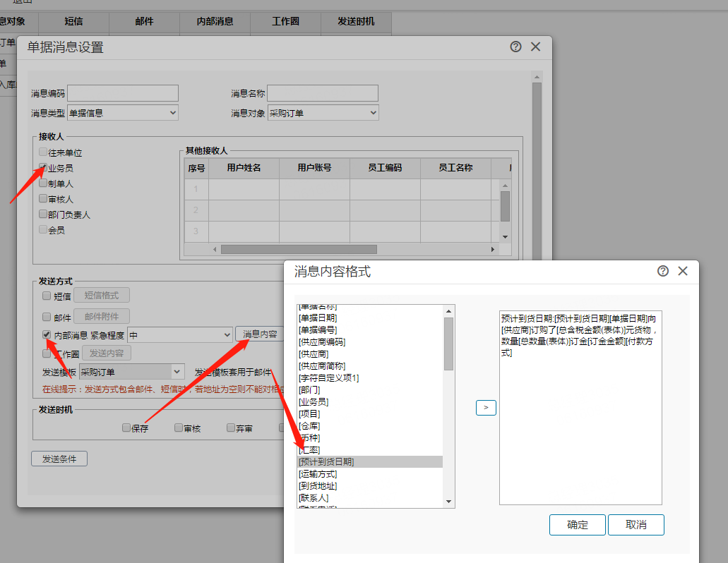Select [联系人] in field list

pos(370,498)
